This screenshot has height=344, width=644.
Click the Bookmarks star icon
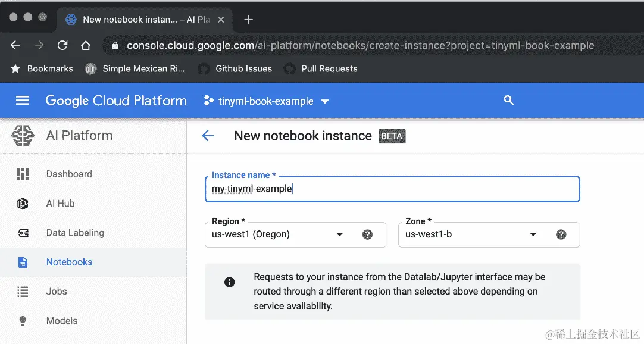tap(15, 68)
